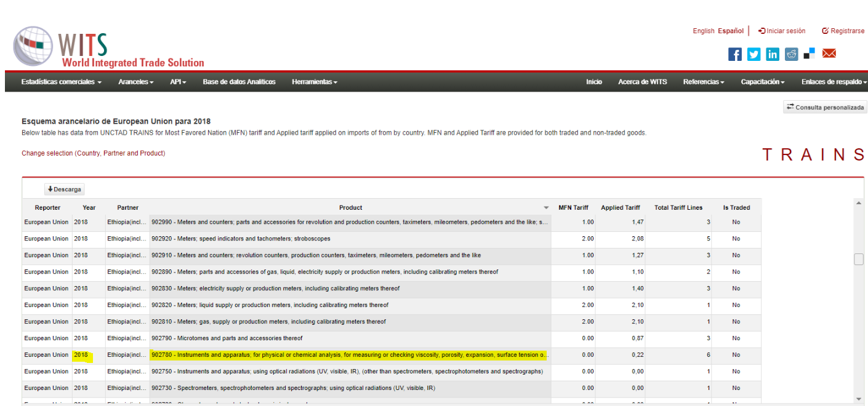Select product 902810 gas supply meters
Viewport: 868px width, 406px height.
click(x=350, y=322)
